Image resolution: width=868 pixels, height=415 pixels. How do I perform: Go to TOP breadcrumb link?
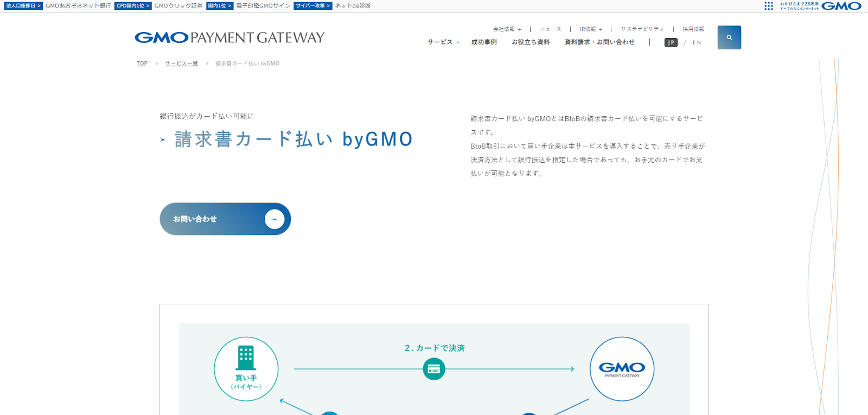[x=142, y=63]
